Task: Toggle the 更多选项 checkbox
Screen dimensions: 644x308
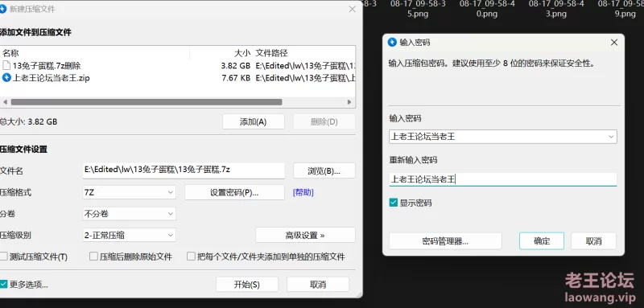Action: tap(4, 284)
